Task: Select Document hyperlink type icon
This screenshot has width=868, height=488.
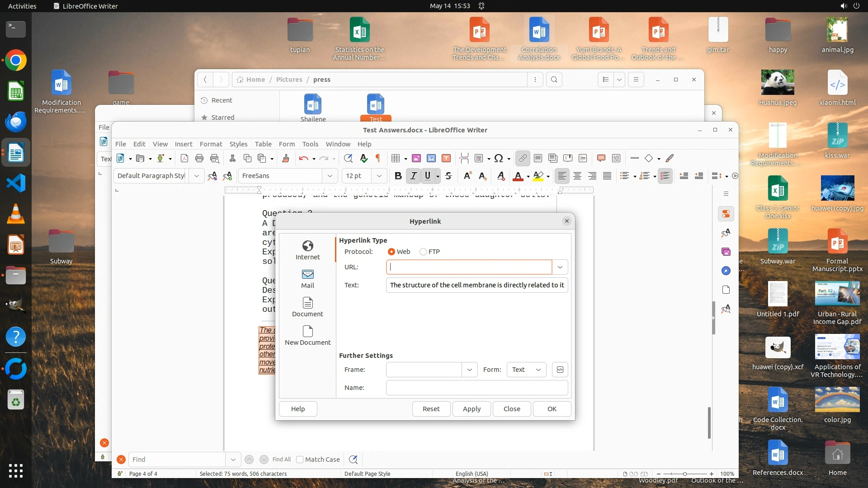Action: click(x=307, y=307)
